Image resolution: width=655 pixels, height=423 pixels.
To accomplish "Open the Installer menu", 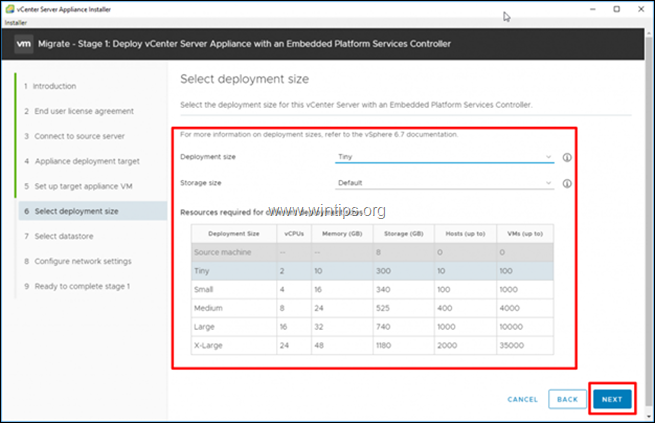I will (16, 23).
